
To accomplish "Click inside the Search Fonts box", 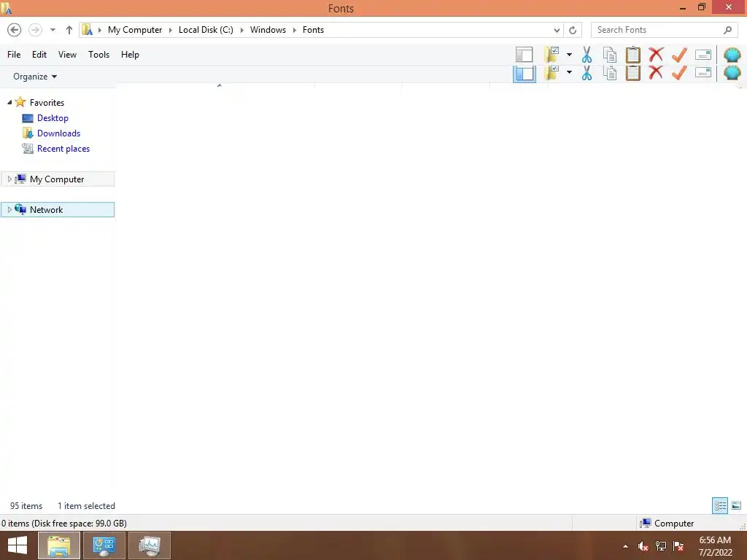I will pos(657,30).
